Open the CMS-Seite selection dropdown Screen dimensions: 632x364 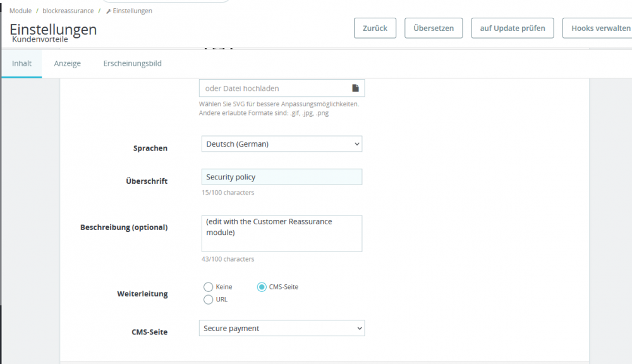coord(281,328)
